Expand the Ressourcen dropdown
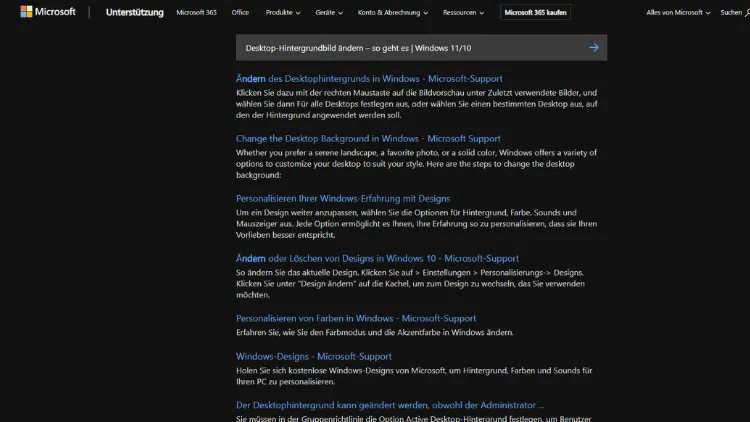Viewport: 750px width, 422px height. (463, 12)
